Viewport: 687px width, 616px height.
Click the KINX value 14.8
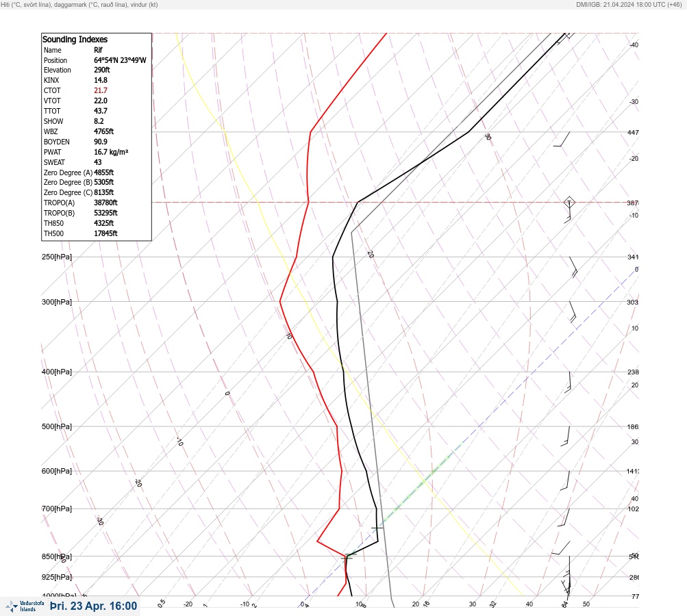101,80
